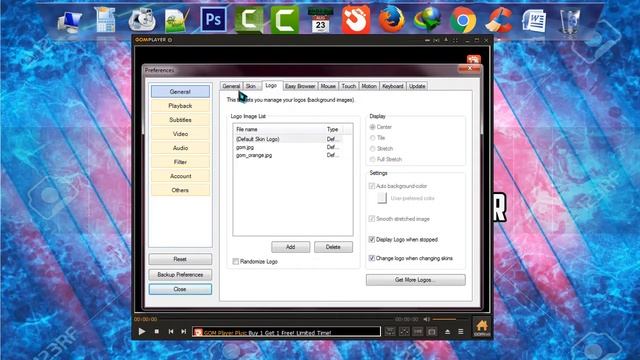The image size is (640, 360).
Task: Open the Recycle Bin icon in the dock
Action: [569, 20]
